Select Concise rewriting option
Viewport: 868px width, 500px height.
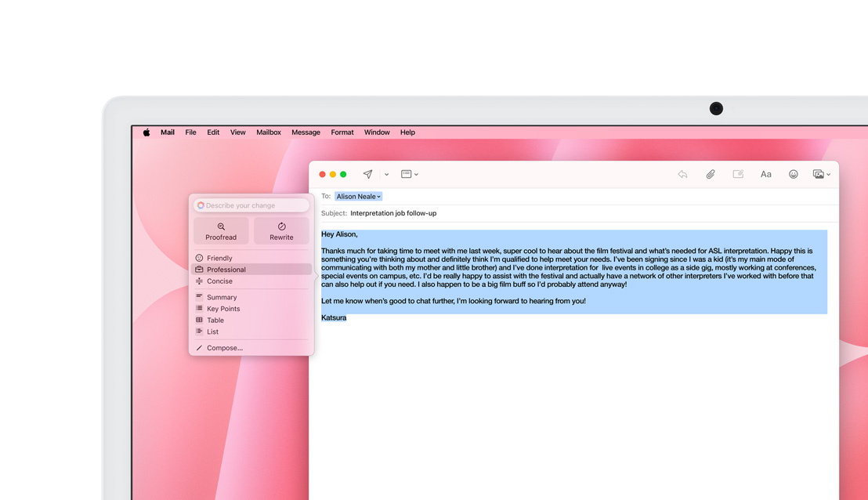point(219,281)
